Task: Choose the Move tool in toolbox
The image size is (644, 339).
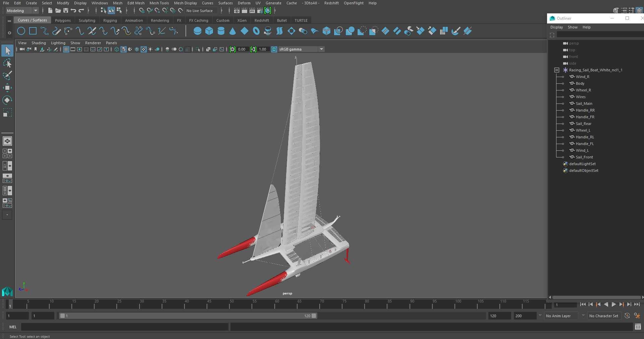Action: [x=7, y=88]
